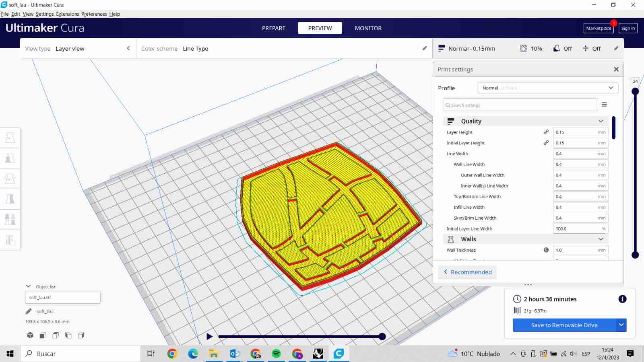The image size is (644, 362).
Task: Open settings visibility hamburger menu
Action: pyautogui.click(x=604, y=105)
